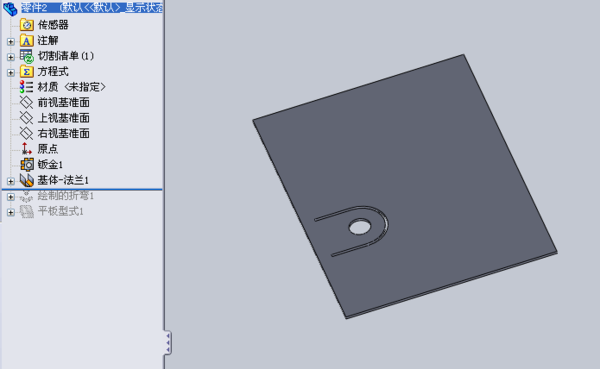Expand the 绘制的折弯1 feature
Screen dimensions: 600x369
tap(11, 197)
